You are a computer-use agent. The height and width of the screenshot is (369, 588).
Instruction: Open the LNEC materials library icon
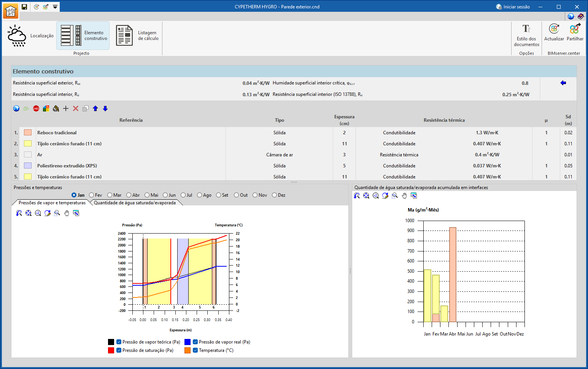pyautogui.click(x=36, y=108)
